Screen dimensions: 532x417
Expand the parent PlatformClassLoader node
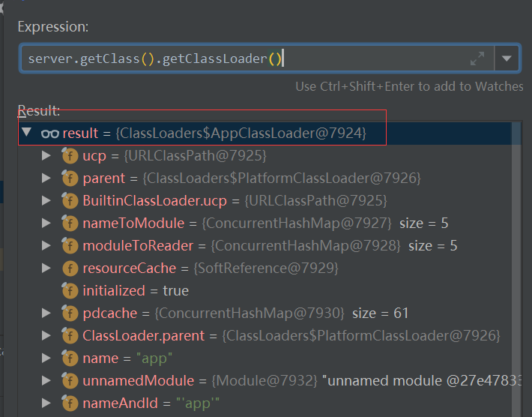click(46, 178)
